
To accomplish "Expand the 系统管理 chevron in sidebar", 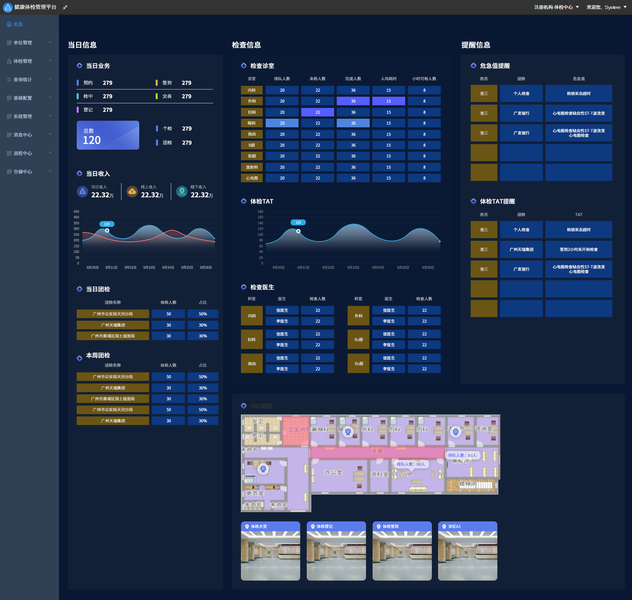I will tap(50, 116).
